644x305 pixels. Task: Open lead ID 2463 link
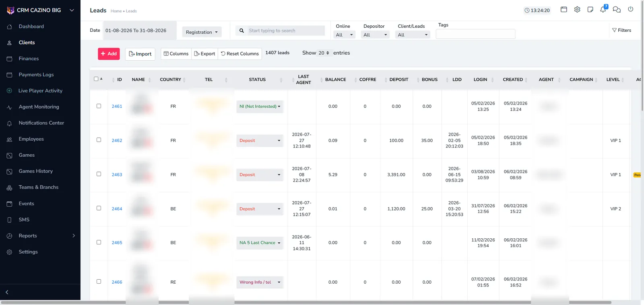coord(117,175)
